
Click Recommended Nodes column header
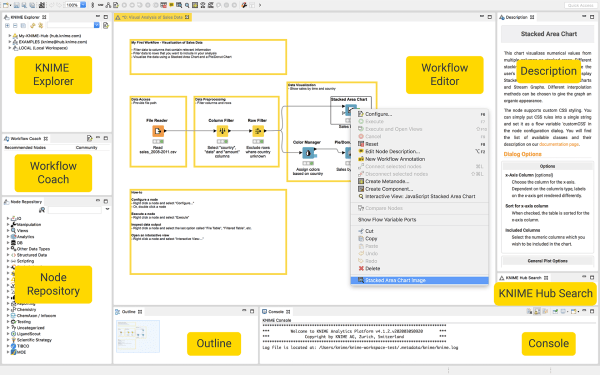tap(25, 148)
